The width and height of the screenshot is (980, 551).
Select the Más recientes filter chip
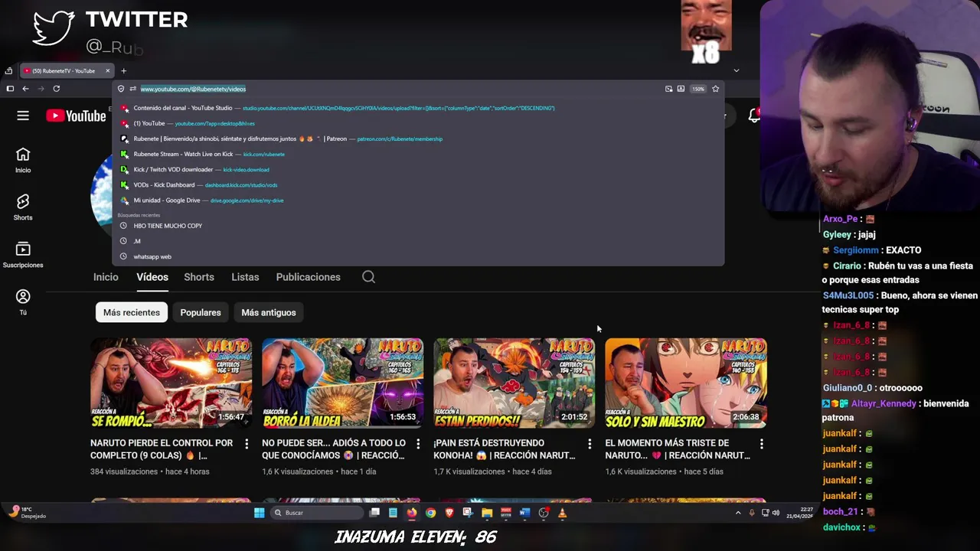pos(132,312)
